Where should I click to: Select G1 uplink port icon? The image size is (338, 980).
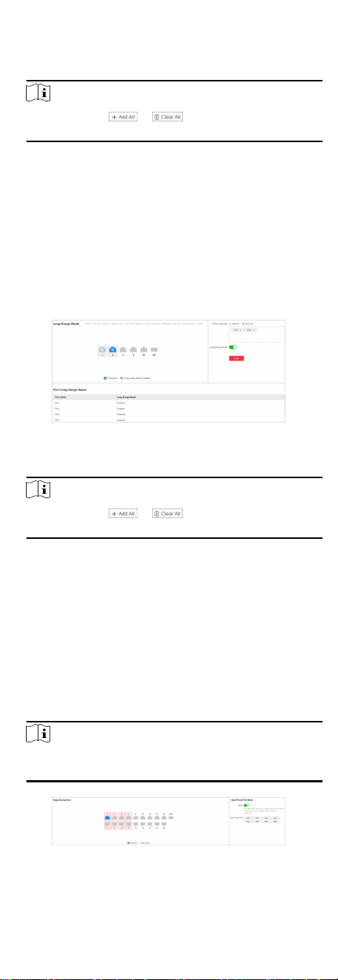point(144,349)
